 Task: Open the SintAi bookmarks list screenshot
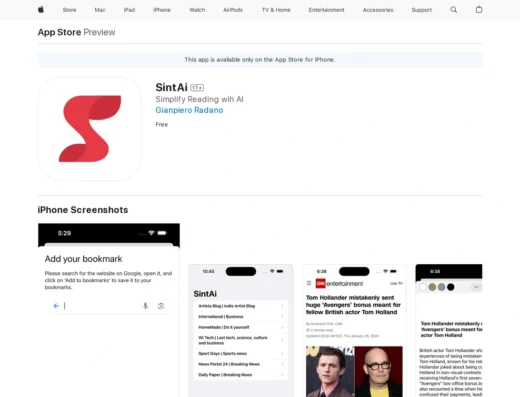(x=241, y=331)
